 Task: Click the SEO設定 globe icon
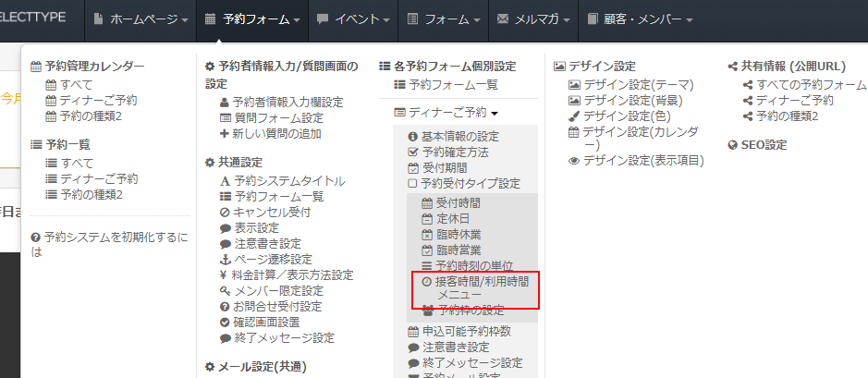pyautogui.click(x=732, y=145)
